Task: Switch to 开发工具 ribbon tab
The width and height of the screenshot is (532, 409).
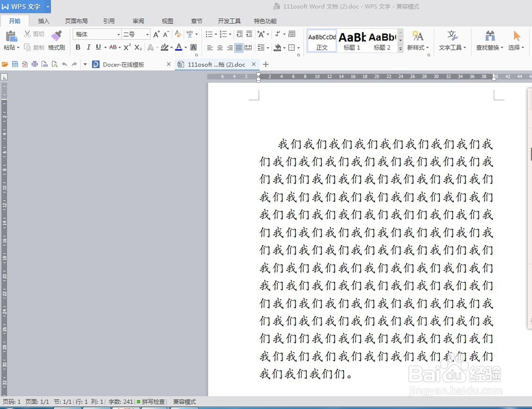Action: (229, 21)
